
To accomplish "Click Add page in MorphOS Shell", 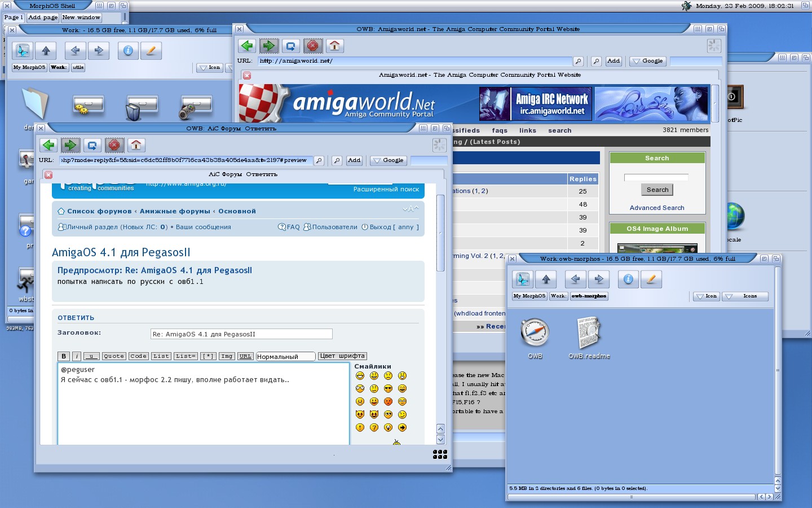I will (43, 17).
